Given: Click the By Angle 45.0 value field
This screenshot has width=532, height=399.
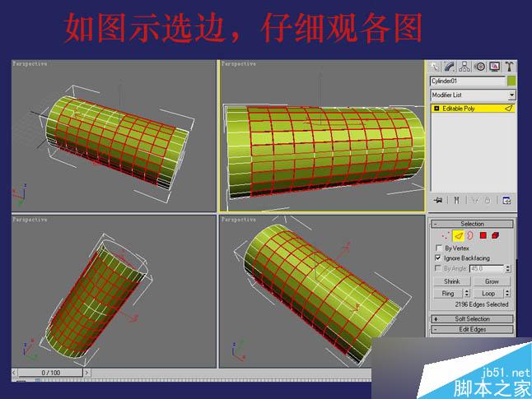Looking at the screenshot, I should (x=487, y=268).
